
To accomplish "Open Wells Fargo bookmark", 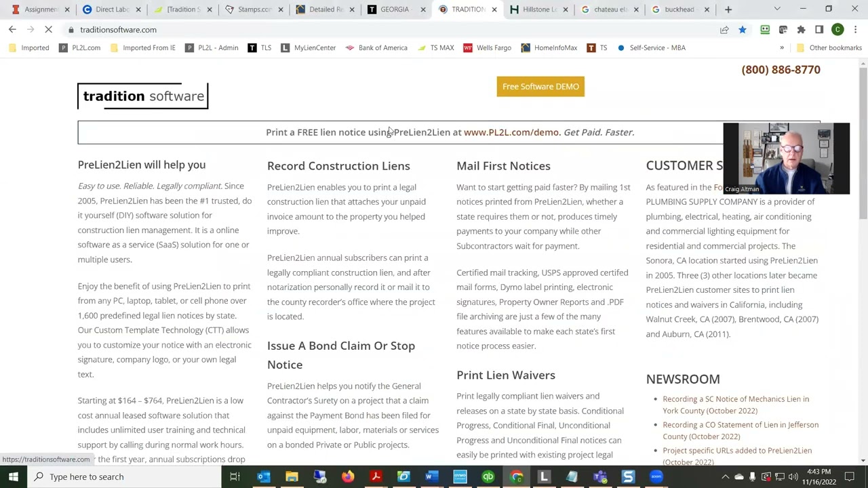I will tap(487, 48).
